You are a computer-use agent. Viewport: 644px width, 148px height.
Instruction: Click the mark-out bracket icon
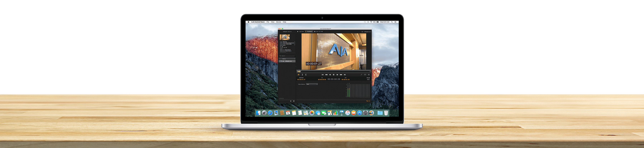[306, 75]
